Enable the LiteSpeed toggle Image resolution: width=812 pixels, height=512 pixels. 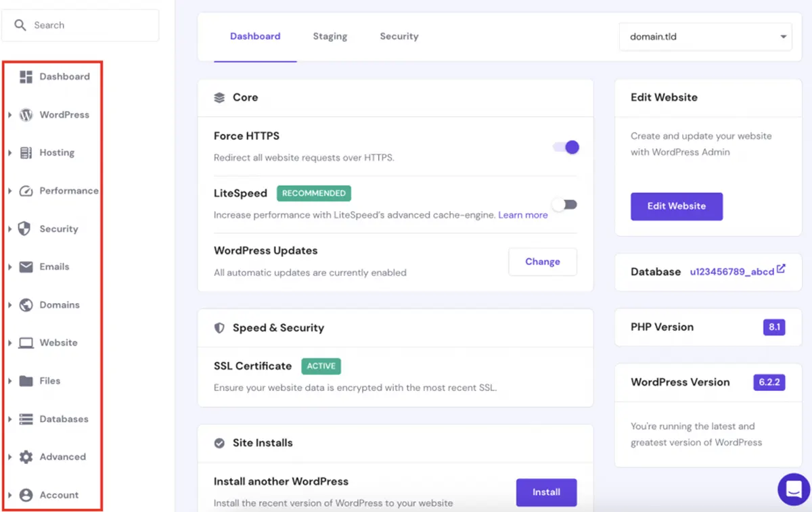click(x=564, y=204)
